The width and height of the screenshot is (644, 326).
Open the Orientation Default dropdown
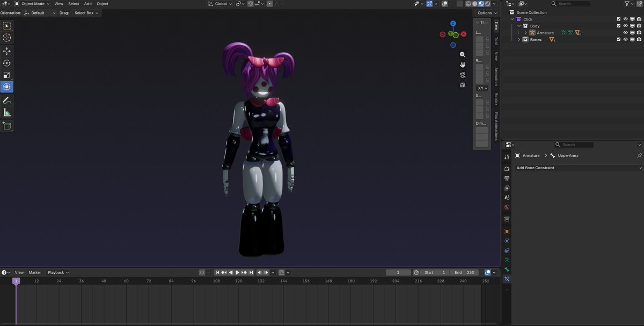point(40,13)
